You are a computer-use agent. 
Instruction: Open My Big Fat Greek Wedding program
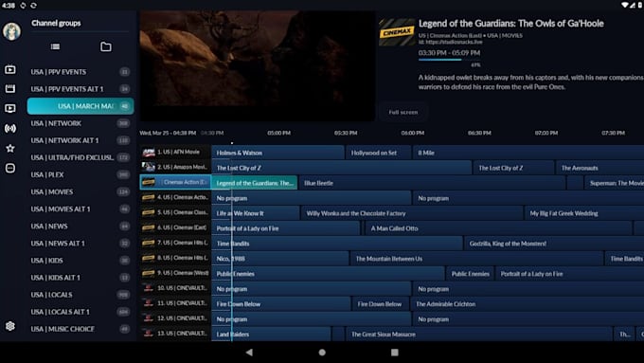tap(584, 213)
